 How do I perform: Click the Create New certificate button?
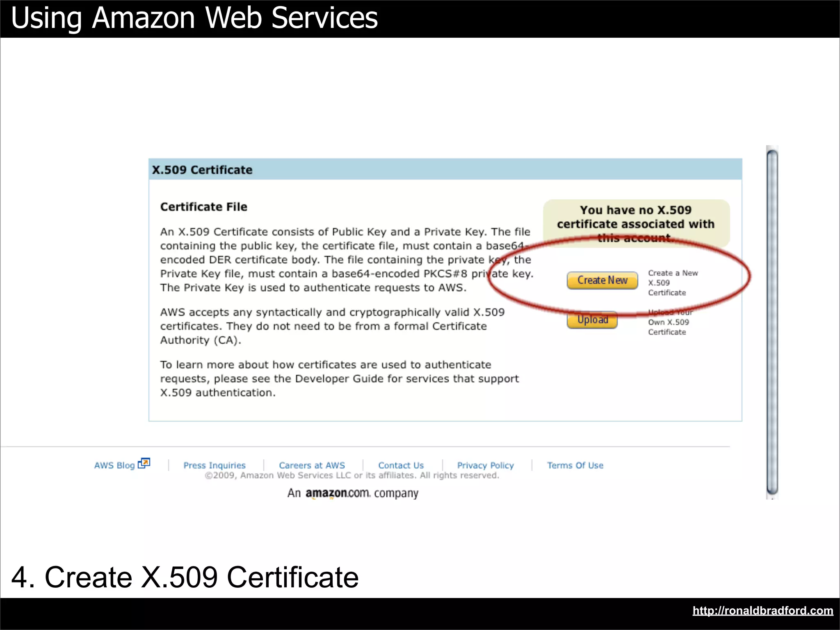(602, 280)
